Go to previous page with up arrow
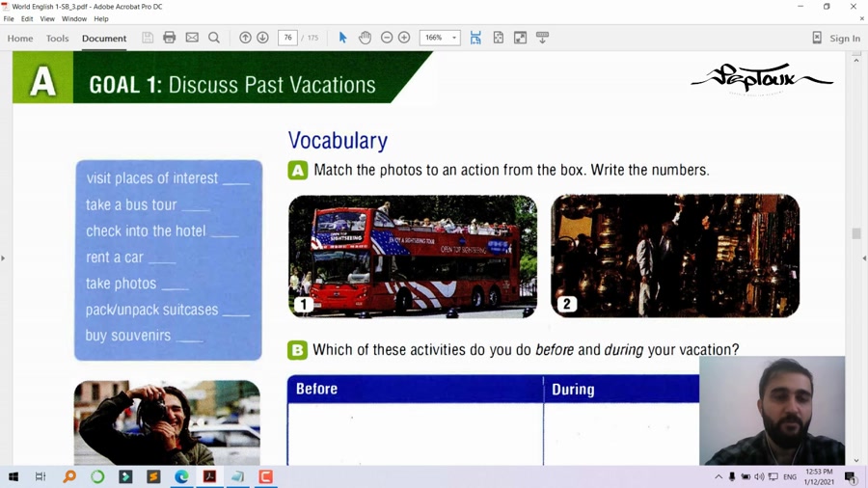The height and width of the screenshot is (488, 868). point(245,38)
